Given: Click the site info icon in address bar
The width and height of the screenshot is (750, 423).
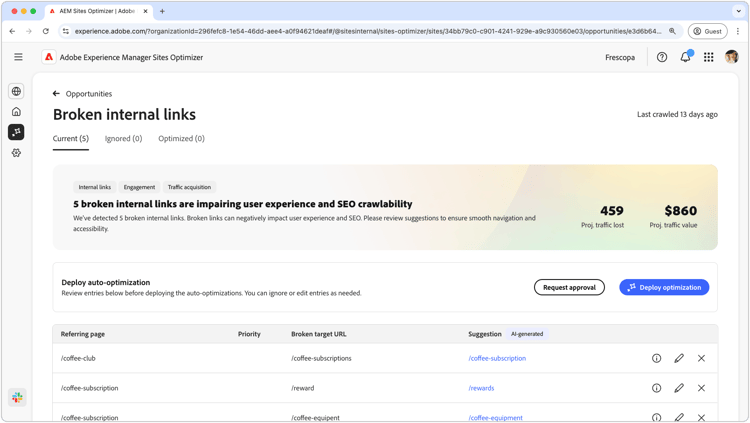Looking at the screenshot, I should [66, 31].
